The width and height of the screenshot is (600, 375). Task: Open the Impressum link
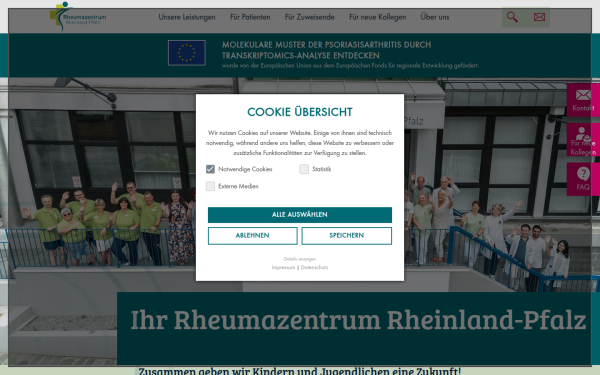(x=283, y=267)
